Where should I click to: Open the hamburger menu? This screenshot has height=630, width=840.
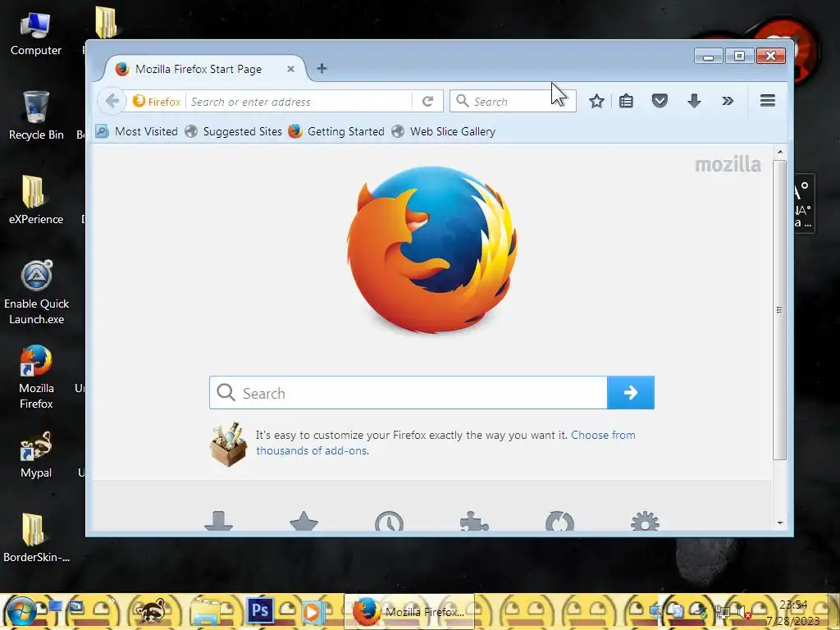767,101
